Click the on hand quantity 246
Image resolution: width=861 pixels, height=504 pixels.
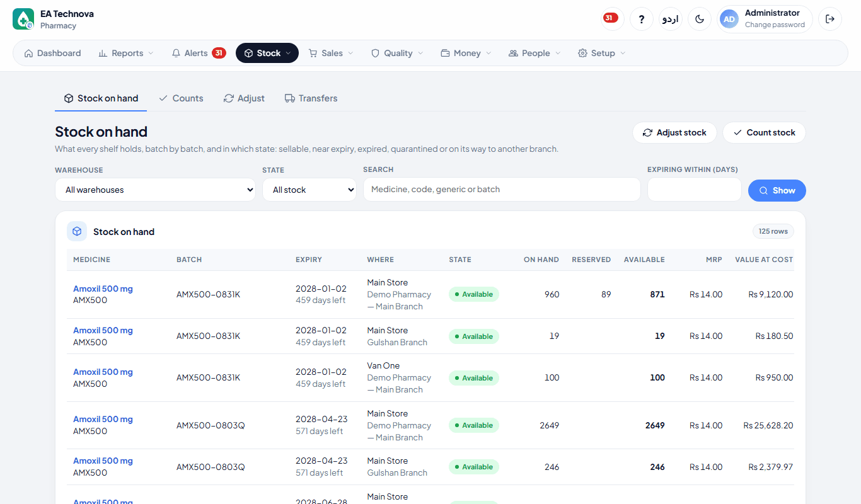click(552, 467)
